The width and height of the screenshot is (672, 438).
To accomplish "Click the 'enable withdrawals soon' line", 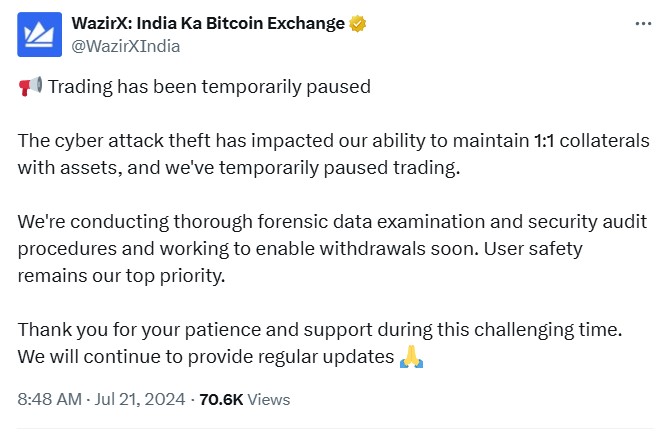I will (x=300, y=249).
